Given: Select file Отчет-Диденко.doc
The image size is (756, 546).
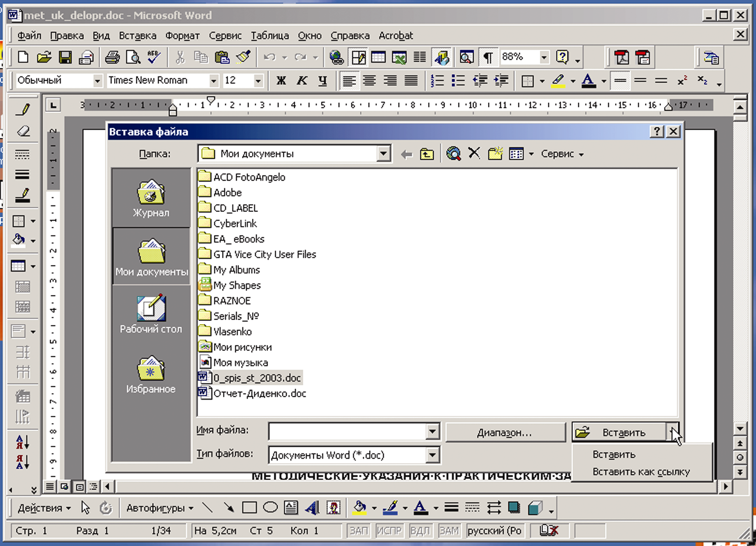Looking at the screenshot, I should (253, 393).
